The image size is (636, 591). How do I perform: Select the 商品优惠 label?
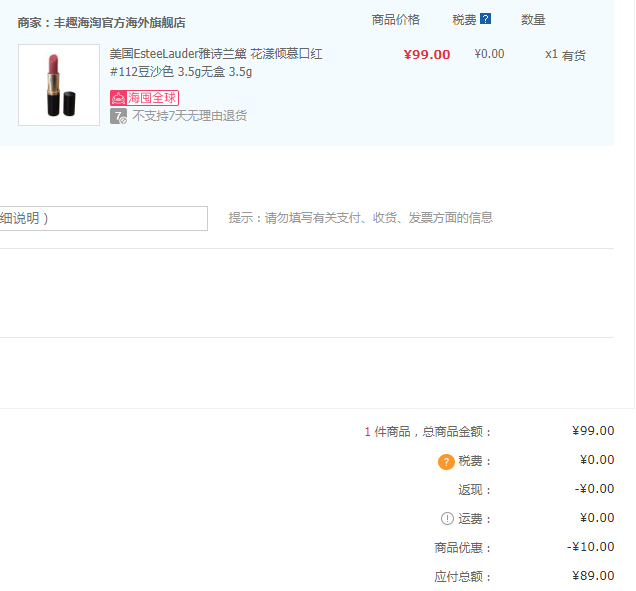462,548
